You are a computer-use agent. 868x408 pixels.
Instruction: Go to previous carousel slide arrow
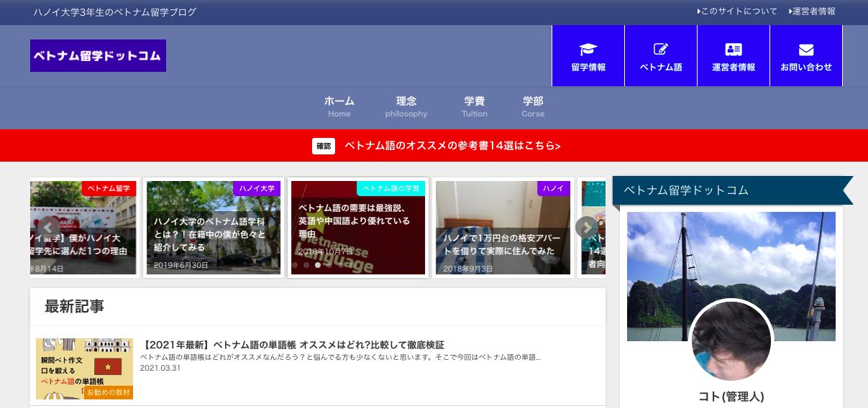48,227
